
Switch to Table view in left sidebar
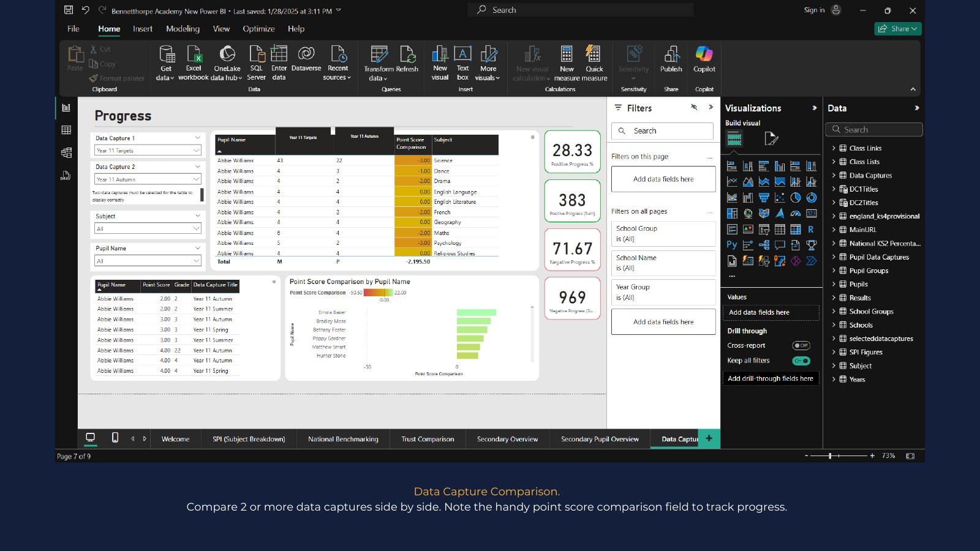click(66, 130)
